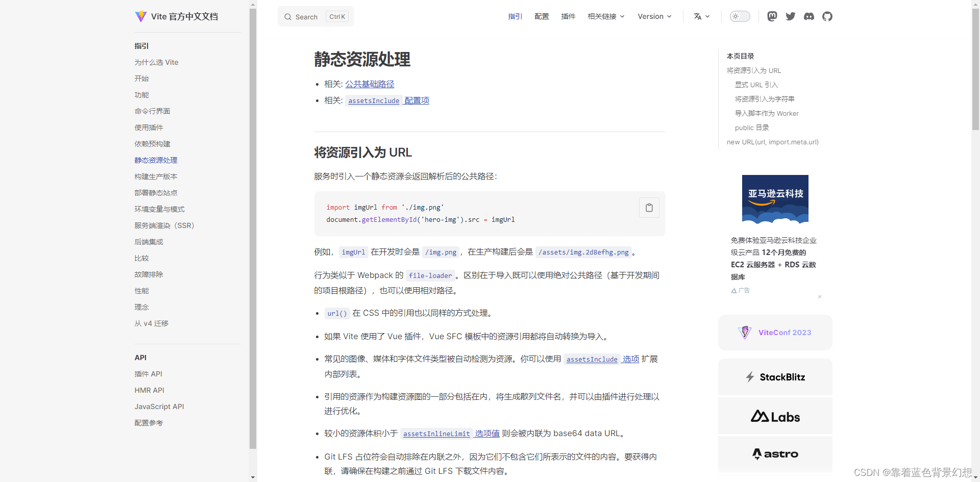Image resolution: width=980 pixels, height=482 pixels.
Task: Open the GitHub icon link
Action: pos(827,16)
